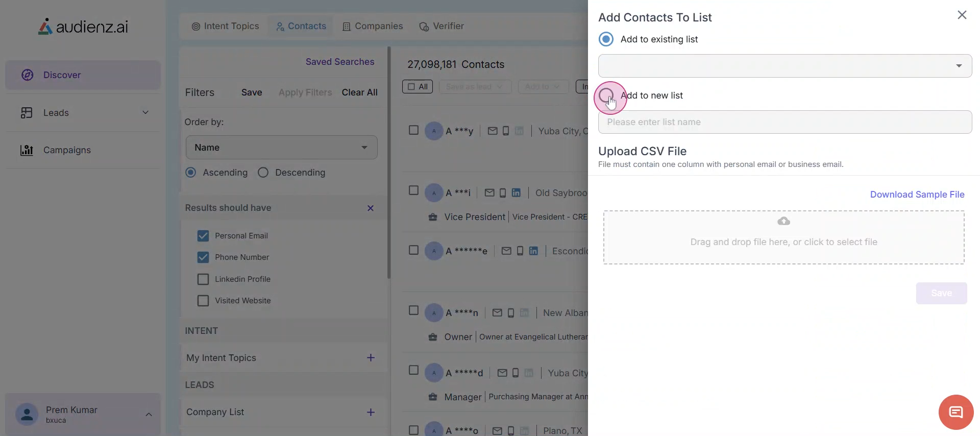Click the list name input field
The width and height of the screenshot is (980, 436).
coord(785,122)
